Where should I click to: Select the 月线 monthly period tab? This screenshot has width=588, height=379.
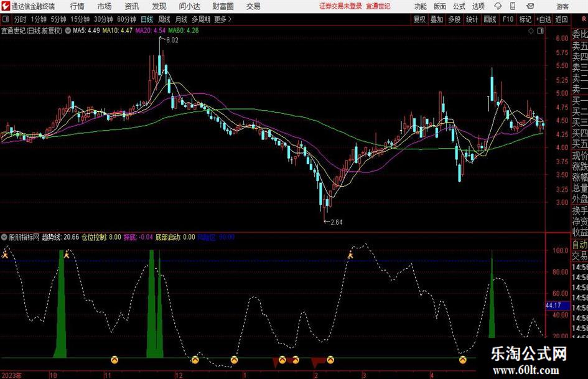click(182, 19)
